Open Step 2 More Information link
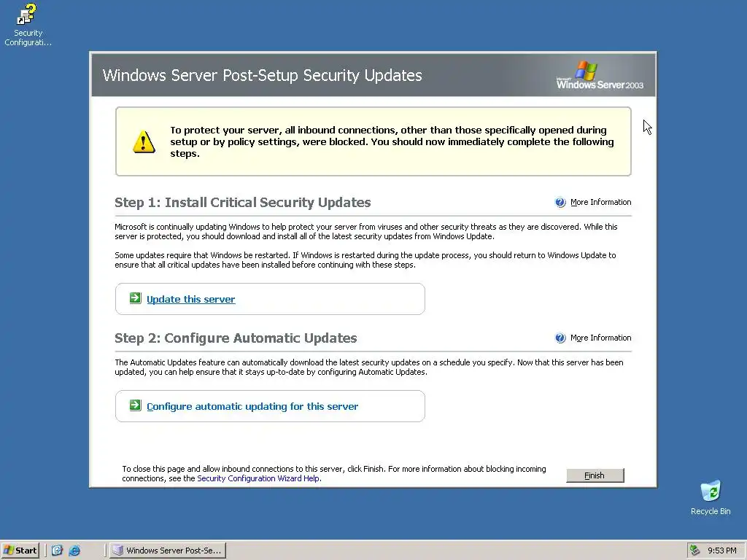The image size is (747, 560). pyautogui.click(x=600, y=338)
